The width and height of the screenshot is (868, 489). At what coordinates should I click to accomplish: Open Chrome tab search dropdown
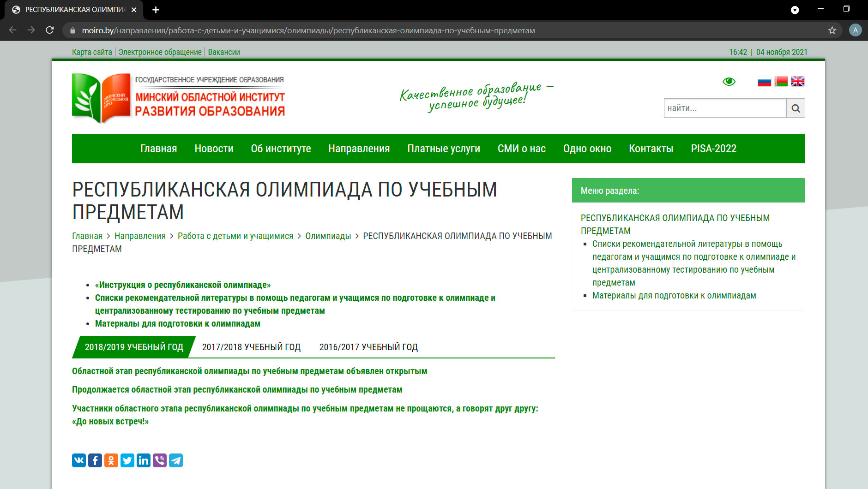[795, 10]
